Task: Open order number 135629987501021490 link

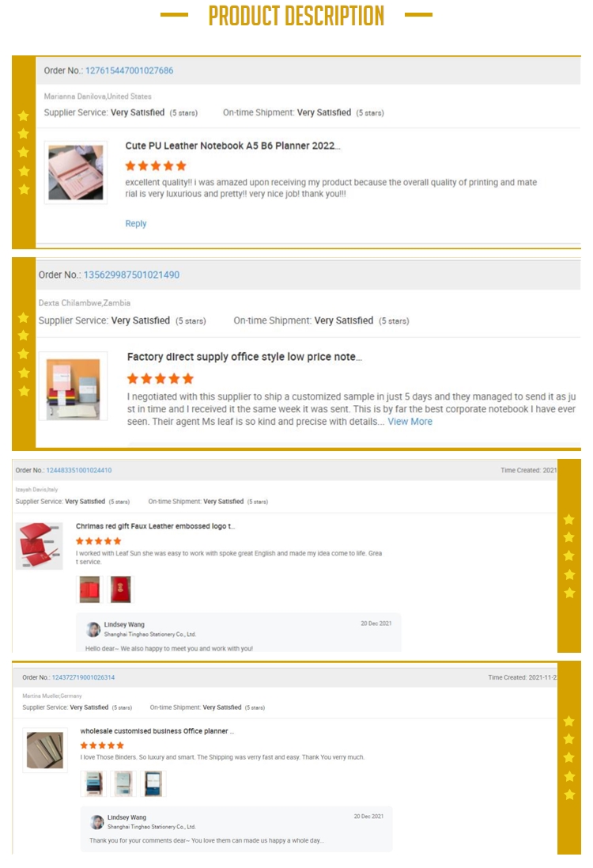Action: (131, 275)
